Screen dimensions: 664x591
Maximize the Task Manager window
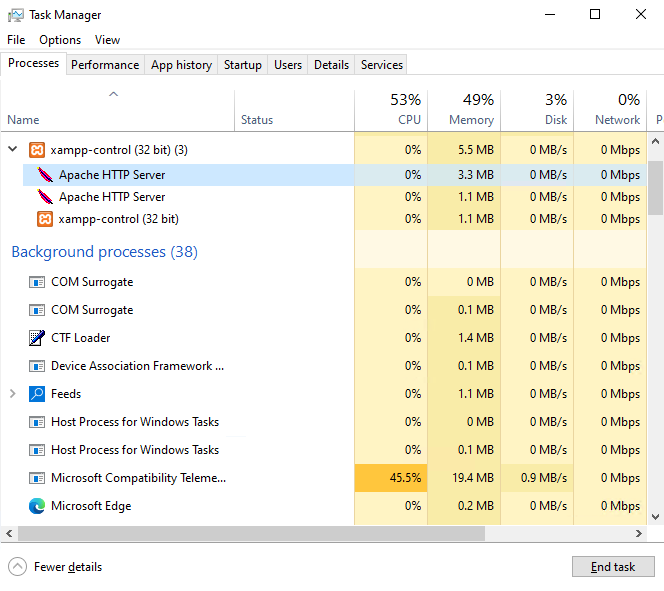point(595,14)
